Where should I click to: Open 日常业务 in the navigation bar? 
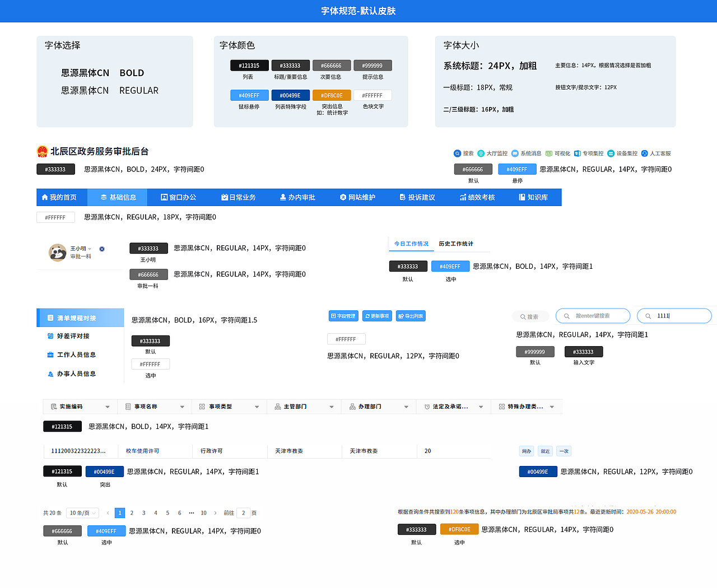(x=238, y=197)
